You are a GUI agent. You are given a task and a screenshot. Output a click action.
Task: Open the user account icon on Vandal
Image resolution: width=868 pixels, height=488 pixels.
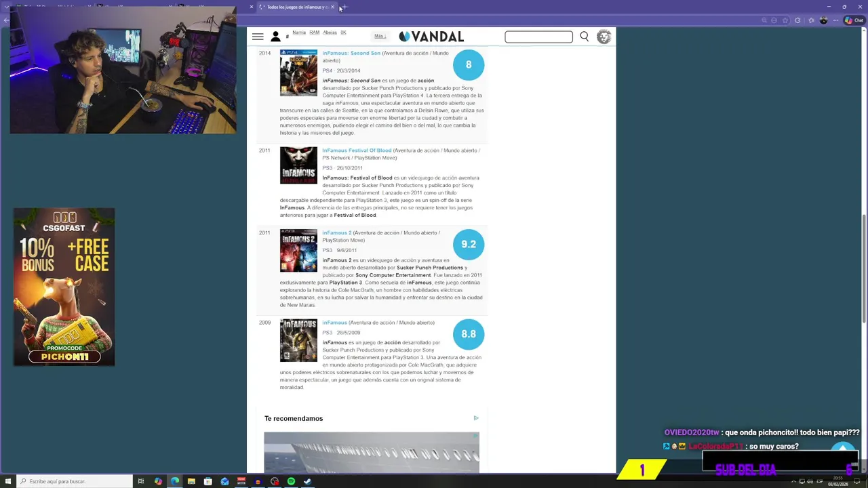(275, 37)
